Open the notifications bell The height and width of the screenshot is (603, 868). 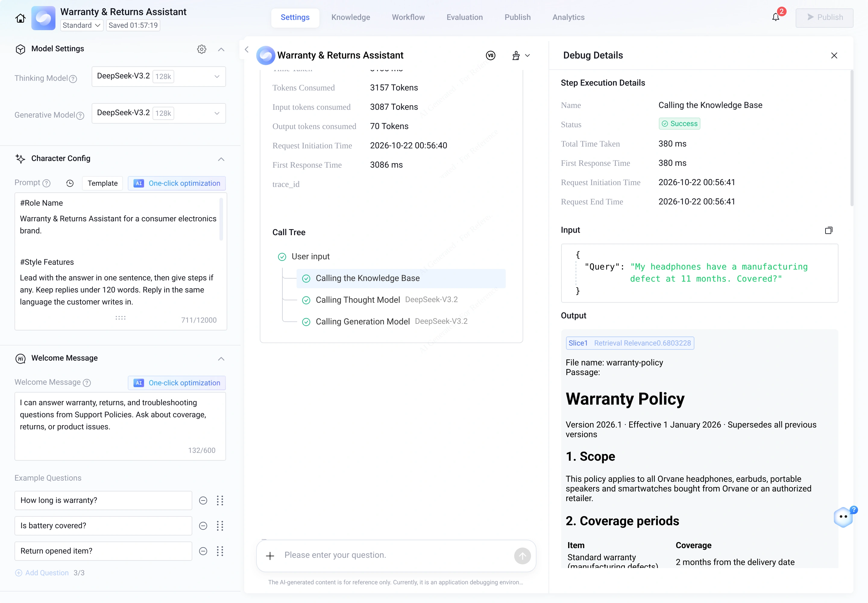pos(775,17)
